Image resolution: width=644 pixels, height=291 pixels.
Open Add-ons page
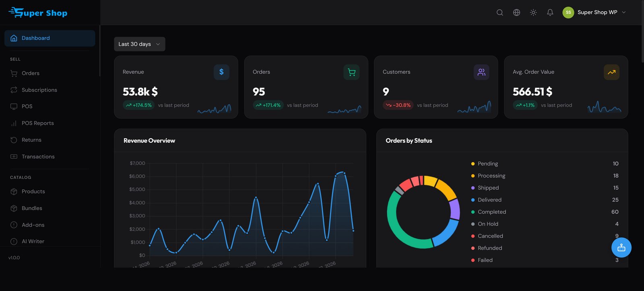(50, 225)
